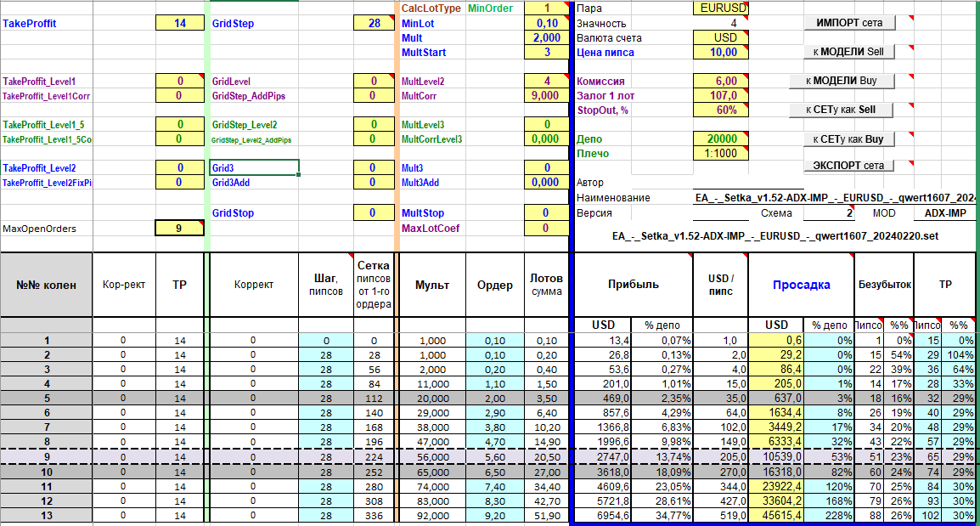Click the ЭКСПОРТ сета button
Viewport: 980px width, 526px height.
[849, 166]
